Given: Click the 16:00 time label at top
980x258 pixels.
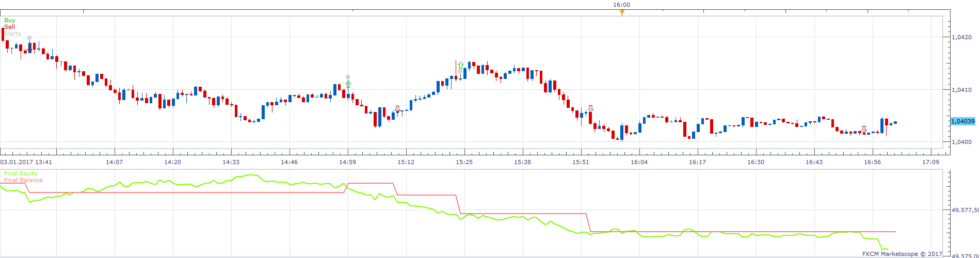Looking at the screenshot, I should pyautogui.click(x=621, y=5).
